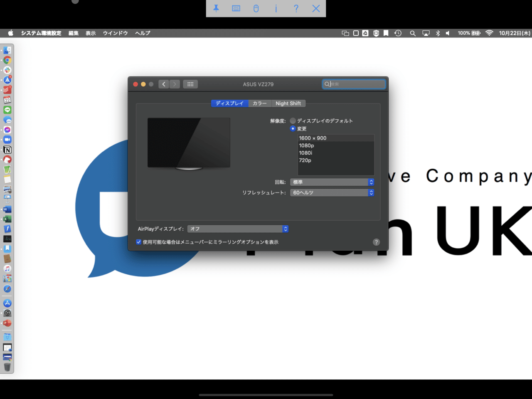Open Finder from the Dock

(7, 50)
